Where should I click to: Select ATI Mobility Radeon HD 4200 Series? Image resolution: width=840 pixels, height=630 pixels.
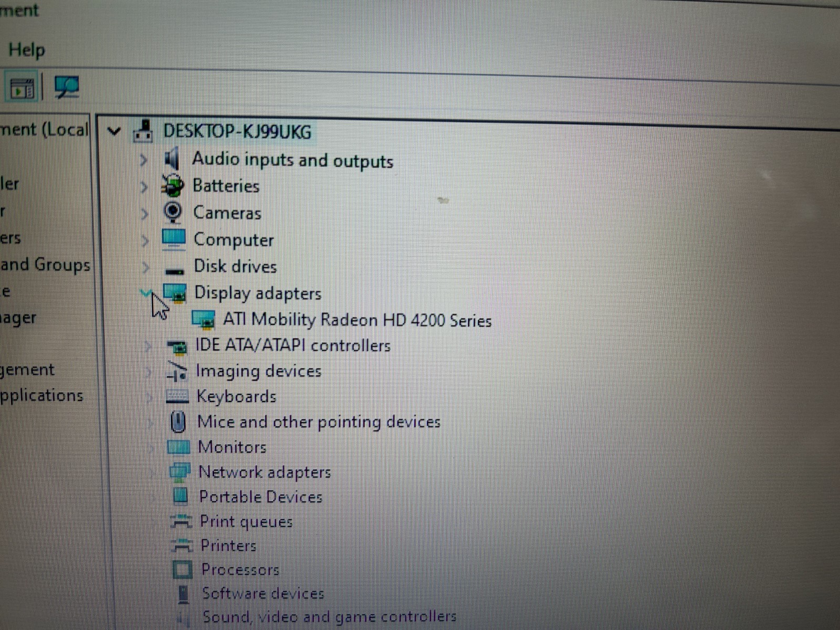coord(357,320)
